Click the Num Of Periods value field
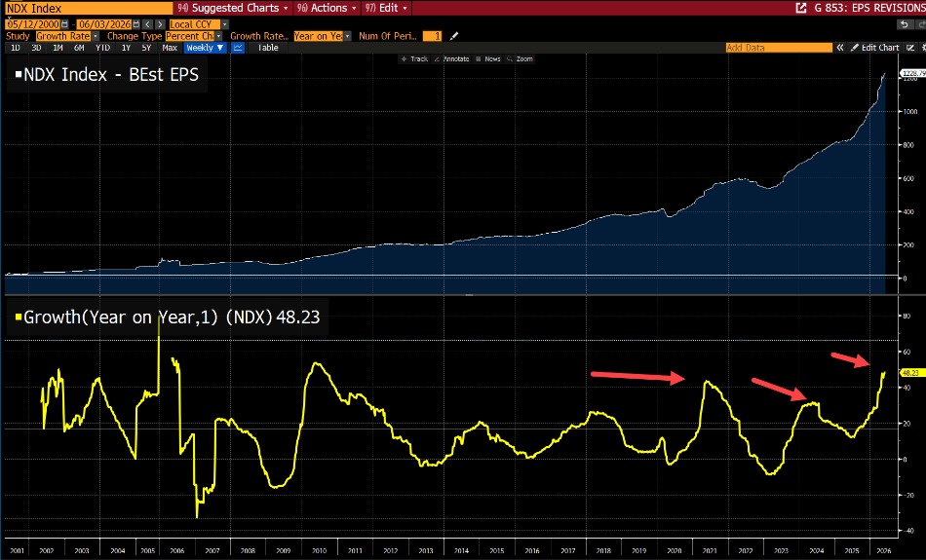The width and height of the screenshot is (926, 560). click(432, 36)
